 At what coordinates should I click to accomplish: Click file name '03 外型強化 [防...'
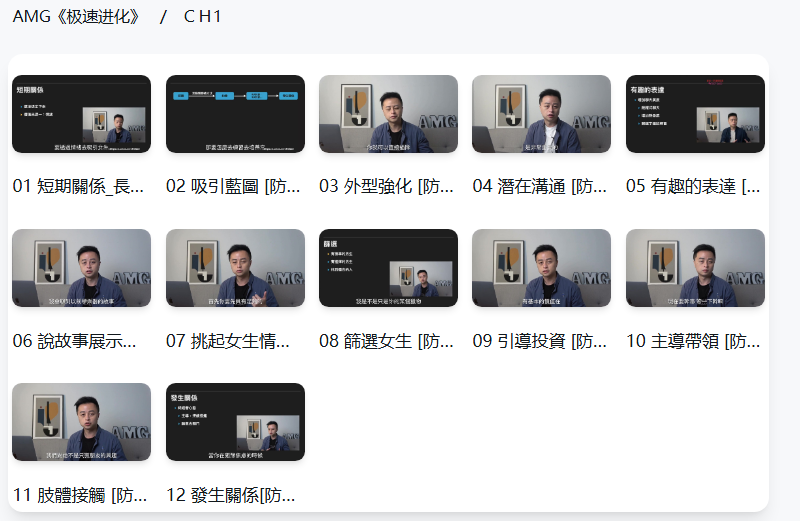pyautogui.click(x=386, y=187)
